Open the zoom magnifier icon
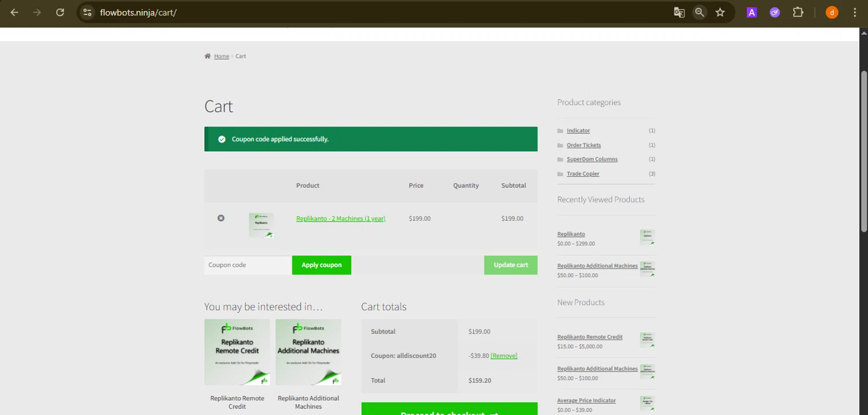This screenshot has width=868, height=415. click(700, 12)
